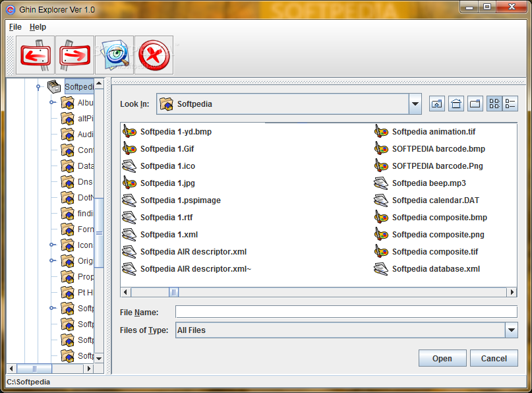Select file SOFTPEDIA barcode.Png
532x393 pixels.
pyautogui.click(x=429, y=166)
